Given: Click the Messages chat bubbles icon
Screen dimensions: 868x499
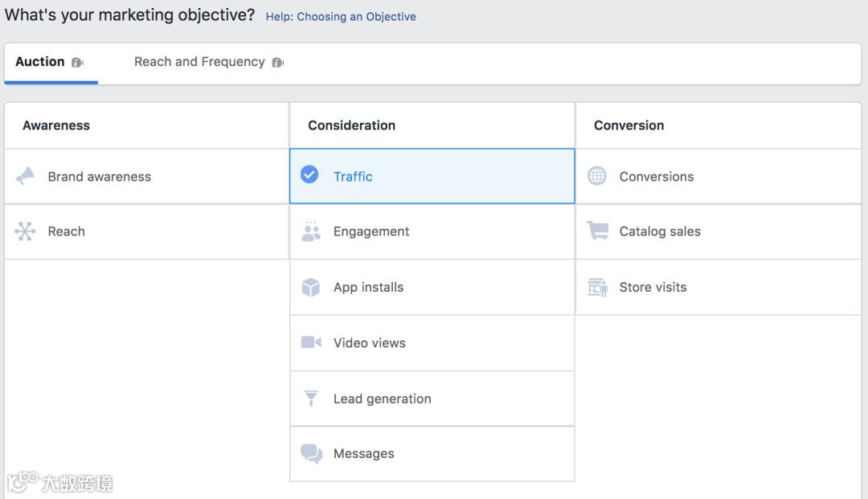Looking at the screenshot, I should [x=311, y=453].
